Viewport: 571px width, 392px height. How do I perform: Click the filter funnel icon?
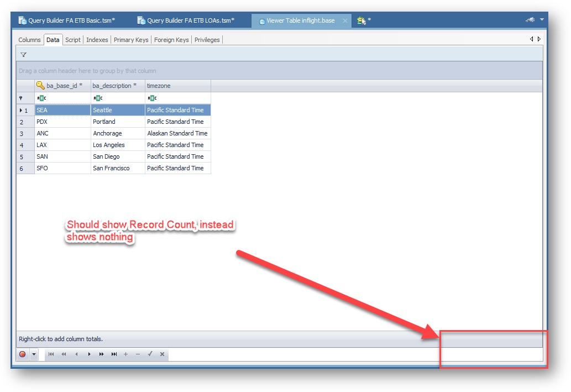(23, 55)
